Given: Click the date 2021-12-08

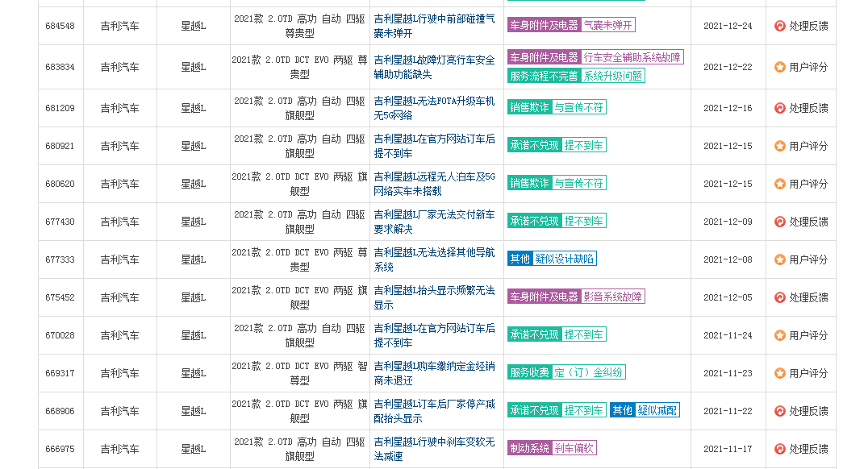Looking at the screenshot, I should (x=728, y=259).
